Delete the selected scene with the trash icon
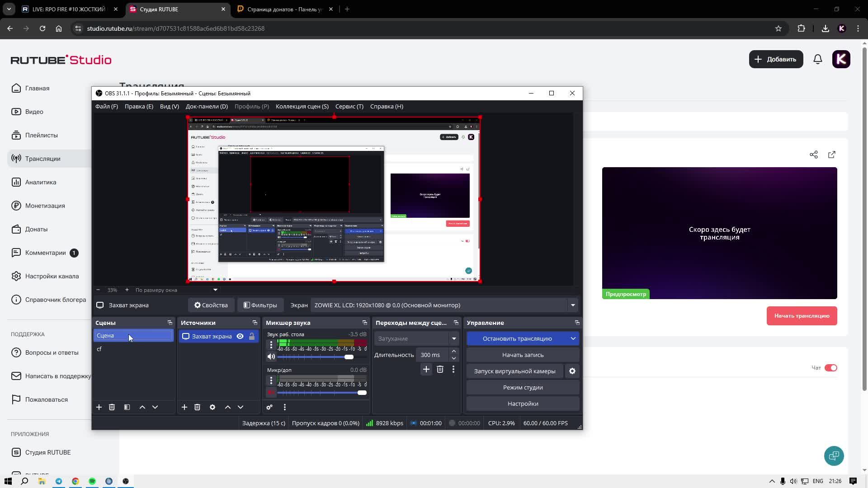 112,407
